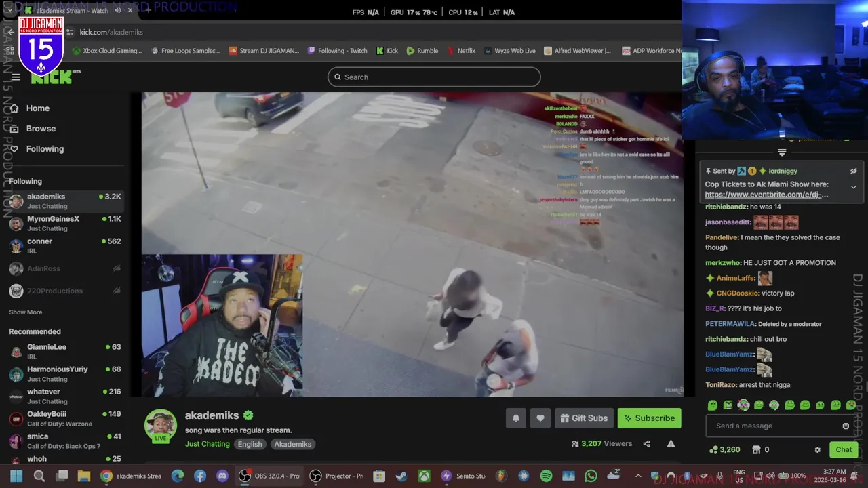Open Free Loops Samples bookmark
Image resolution: width=868 pixels, height=488 pixels.
pos(185,51)
